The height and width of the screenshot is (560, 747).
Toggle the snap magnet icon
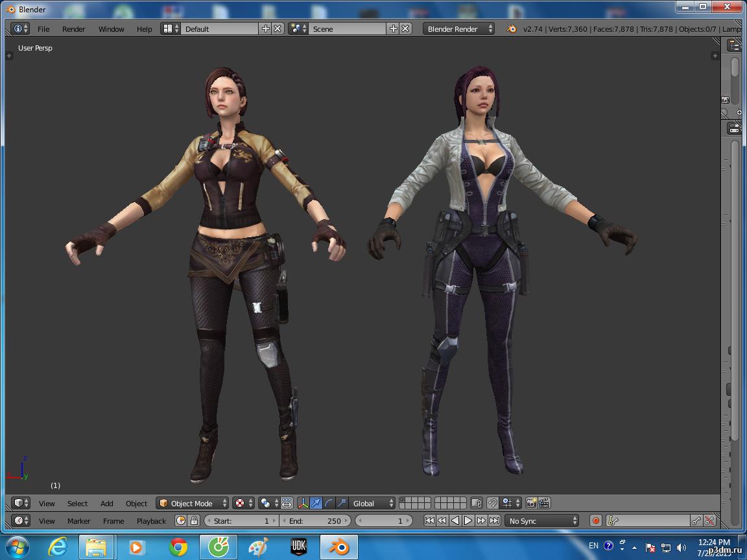click(x=493, y=503)
